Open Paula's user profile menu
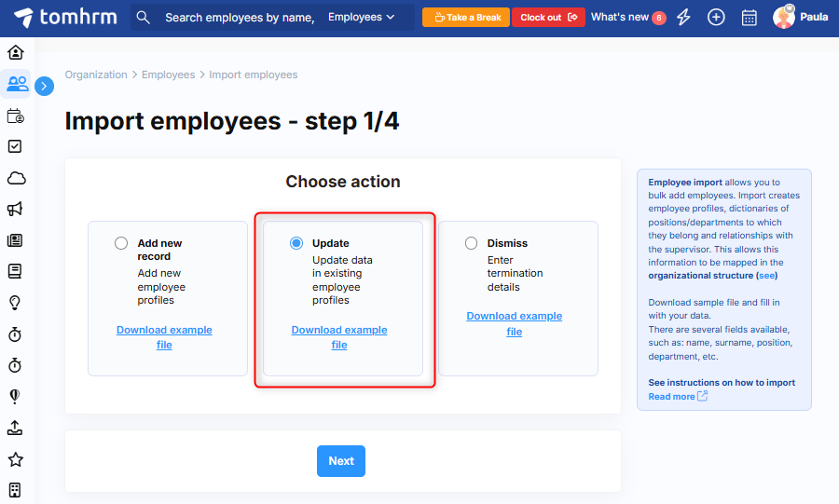This screenshot has height=504, width=839. (x=800, y=17)
